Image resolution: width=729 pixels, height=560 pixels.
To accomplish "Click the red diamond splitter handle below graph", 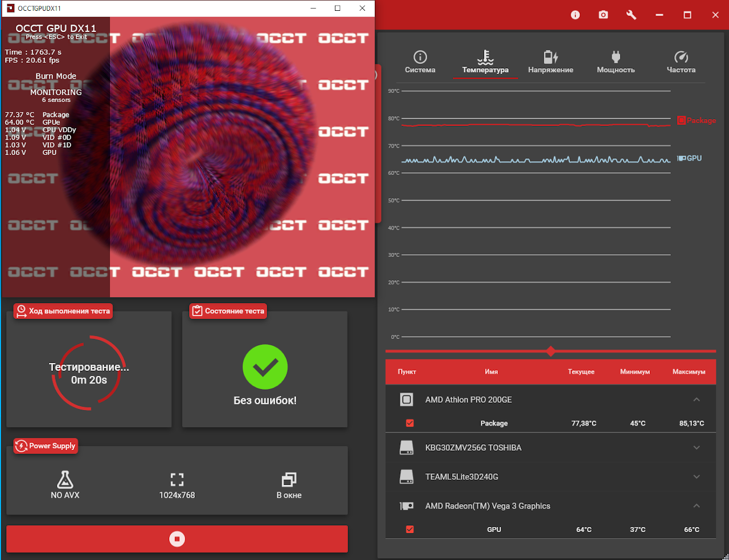I will (x=551, y=351).
